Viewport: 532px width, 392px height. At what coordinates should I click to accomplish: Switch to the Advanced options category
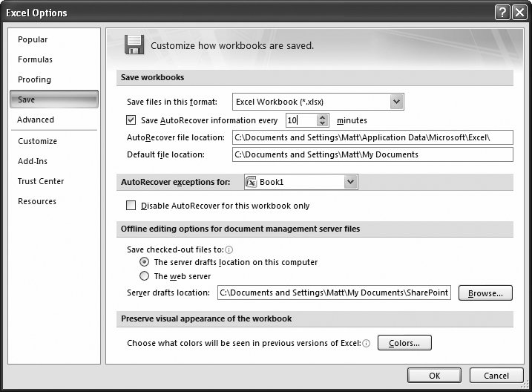pyautogui.click(x=36, y=120)
